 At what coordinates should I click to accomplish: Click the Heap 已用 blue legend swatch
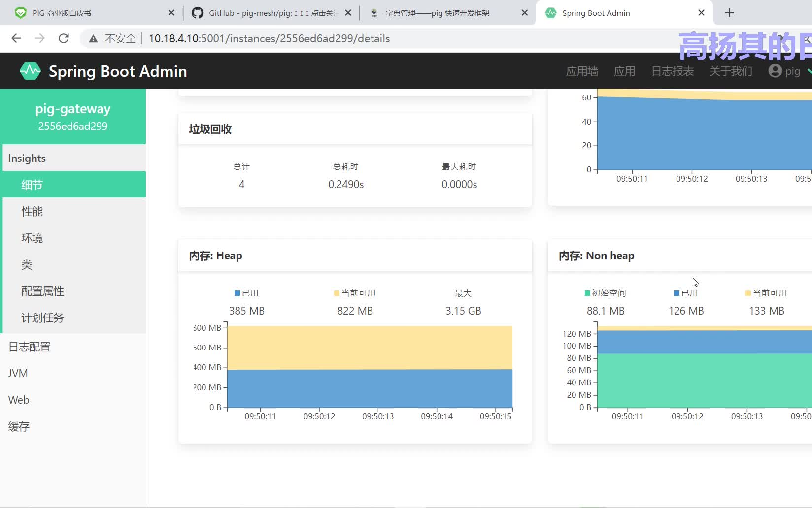(237, 293)
